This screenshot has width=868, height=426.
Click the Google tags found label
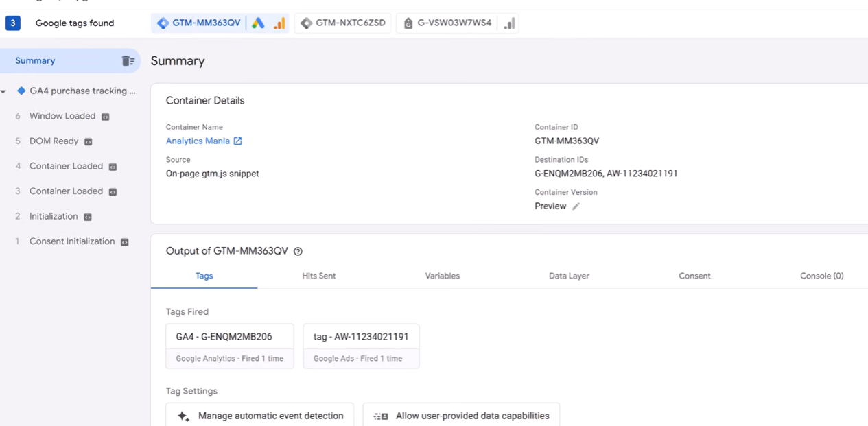pos(75,23)
